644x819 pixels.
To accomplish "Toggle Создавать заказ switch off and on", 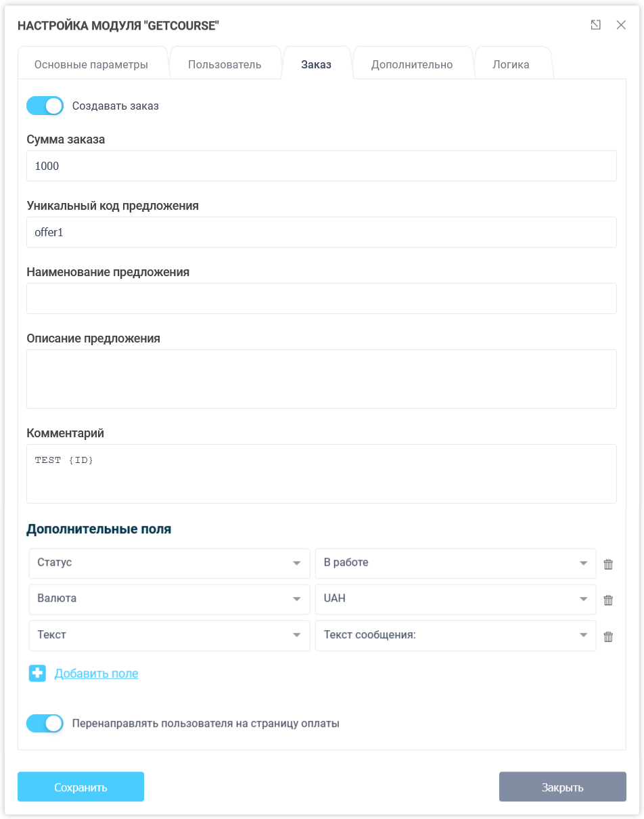I will coord(45,106).
